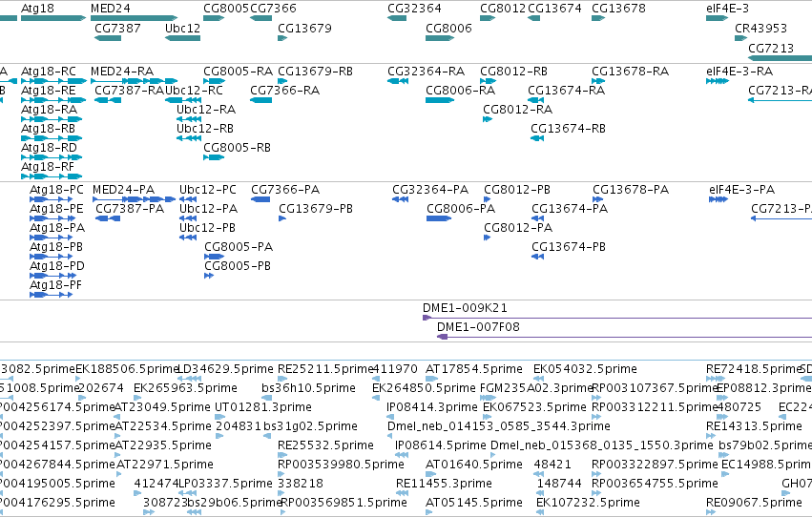Image resolution: width=812 pixels, height=517 pixels.
Task: Click the DME1-009K21 clone feature
Action: (617, 318)
